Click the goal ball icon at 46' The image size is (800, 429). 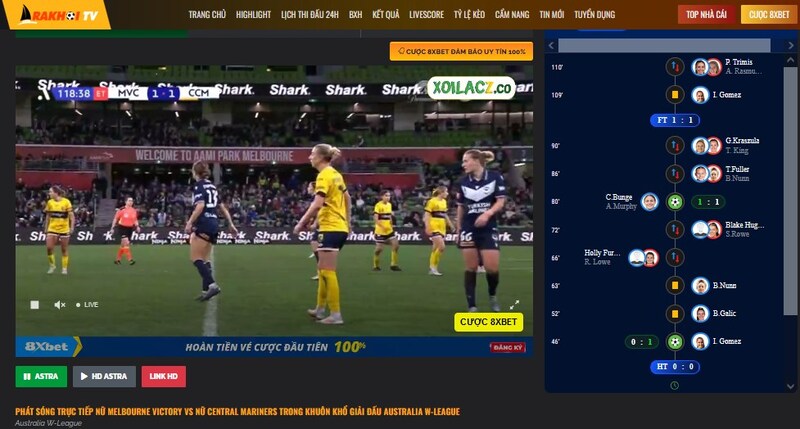(674, 341)
